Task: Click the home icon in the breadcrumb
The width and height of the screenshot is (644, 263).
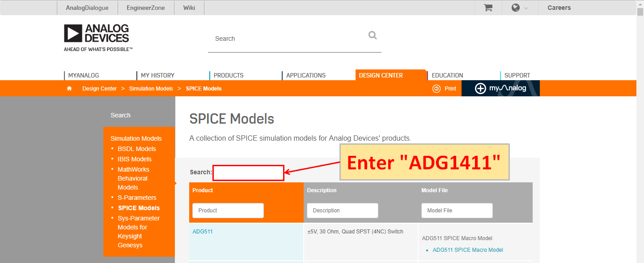Action: tap(69, 88)
